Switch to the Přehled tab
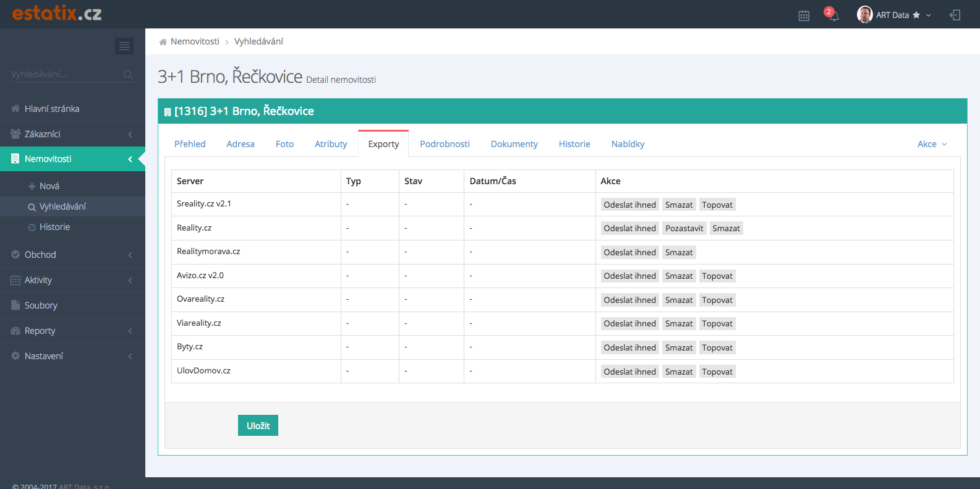980x489 pixels. point(190,144)
